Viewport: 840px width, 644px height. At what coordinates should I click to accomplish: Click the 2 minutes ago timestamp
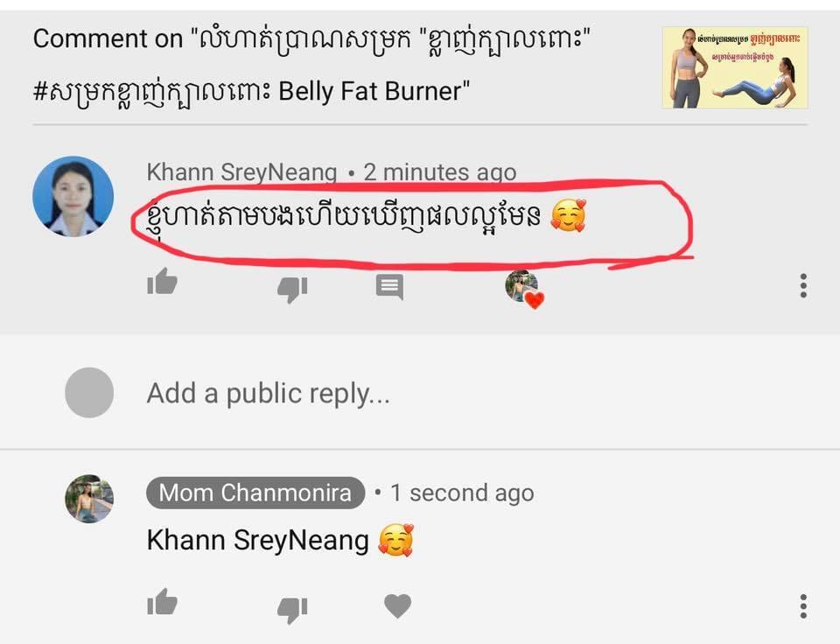click(x=440, y=172)
